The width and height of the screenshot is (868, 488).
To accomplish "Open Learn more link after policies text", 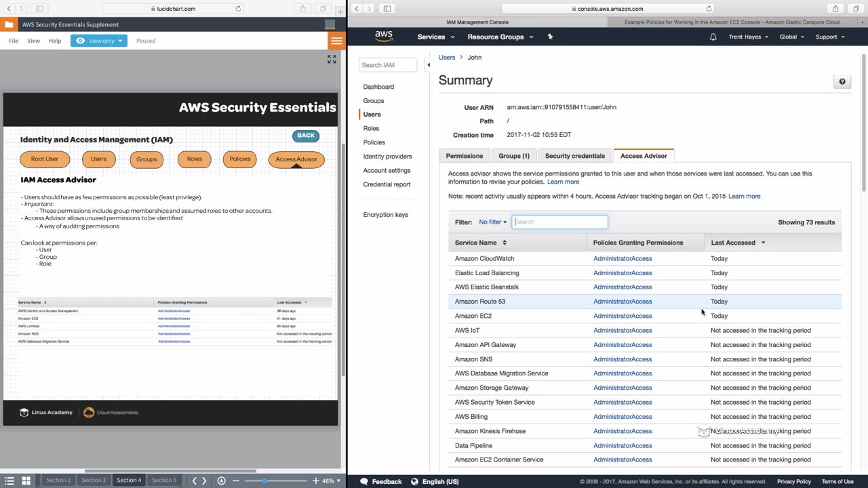I will click(563, 182).
